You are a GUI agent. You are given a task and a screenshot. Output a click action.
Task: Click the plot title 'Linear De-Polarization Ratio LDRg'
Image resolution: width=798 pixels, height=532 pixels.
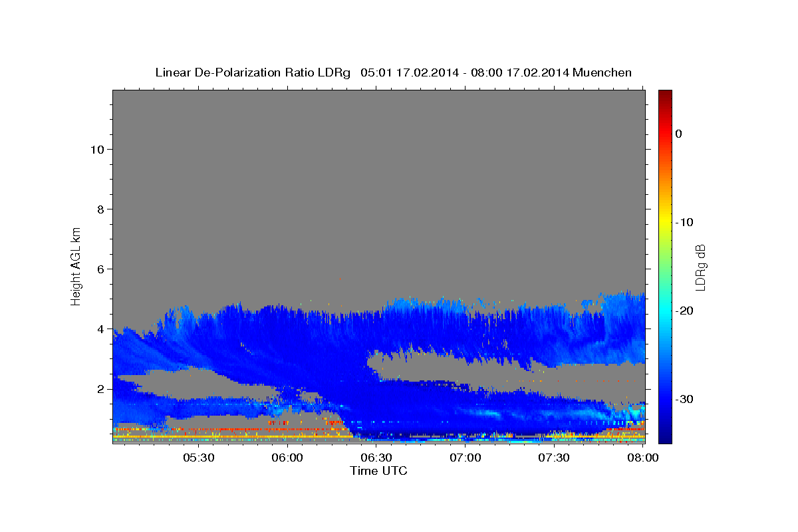[x=253, y=72]
